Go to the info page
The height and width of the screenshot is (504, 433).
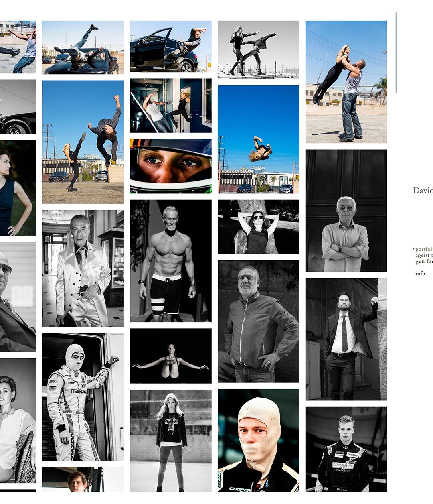(420, 273)
